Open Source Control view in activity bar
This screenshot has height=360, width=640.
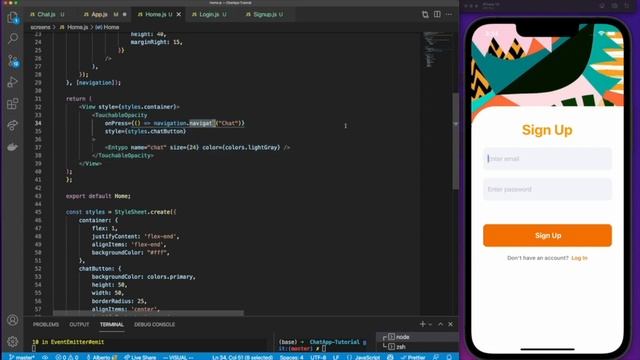[13, 61]
